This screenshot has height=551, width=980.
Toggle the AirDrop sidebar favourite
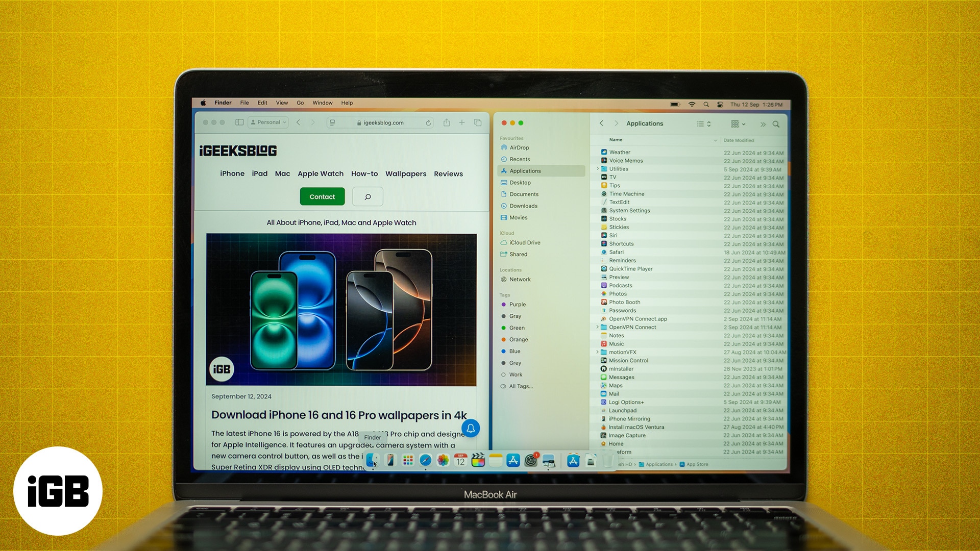(x=520, y=147)
